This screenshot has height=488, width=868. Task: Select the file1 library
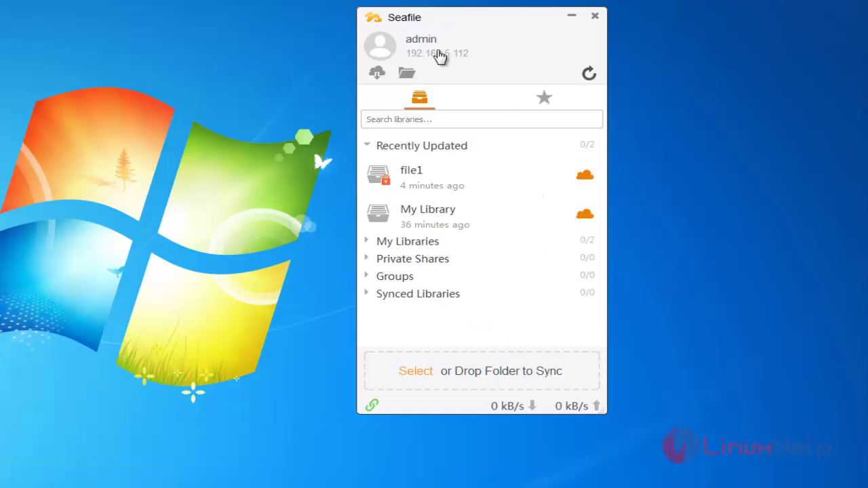point(481,177)
